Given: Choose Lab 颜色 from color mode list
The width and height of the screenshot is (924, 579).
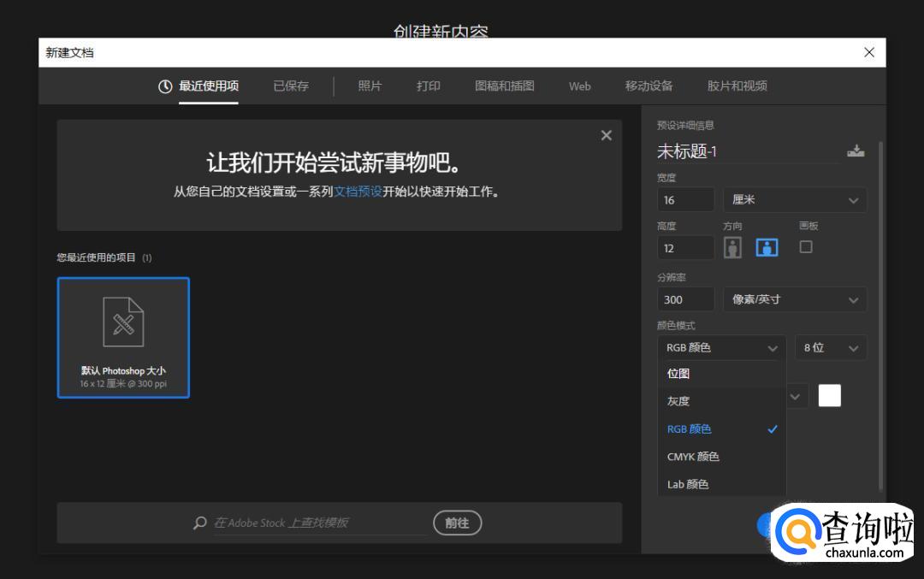Looking at the screenshot, I should (x=721, y=484).
